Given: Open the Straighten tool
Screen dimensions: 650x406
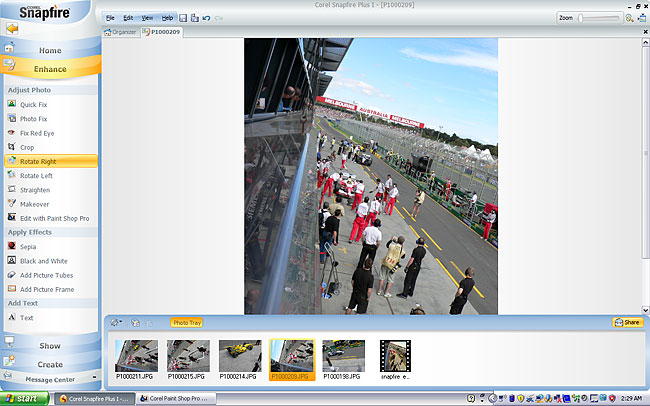Looking at the screenshot, I should pos(34,189).
